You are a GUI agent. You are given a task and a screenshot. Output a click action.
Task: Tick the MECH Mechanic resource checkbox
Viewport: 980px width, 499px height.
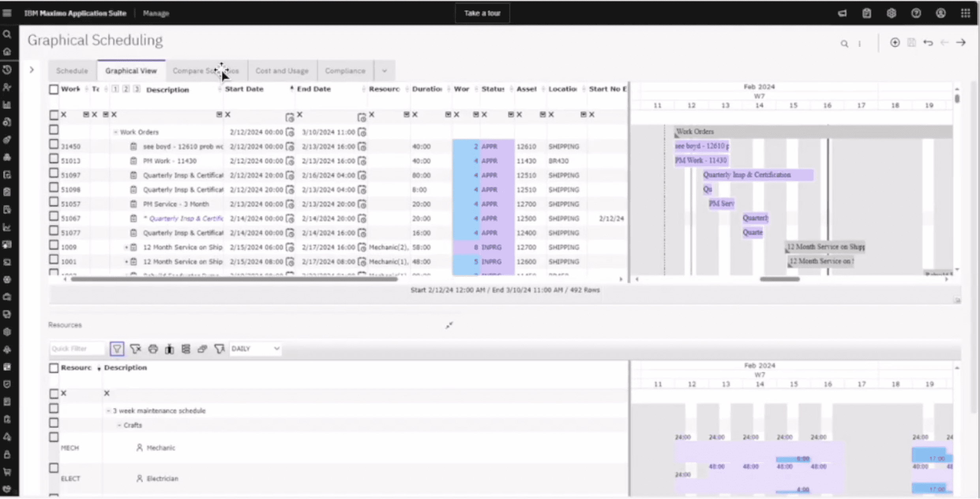click(54, 437)
